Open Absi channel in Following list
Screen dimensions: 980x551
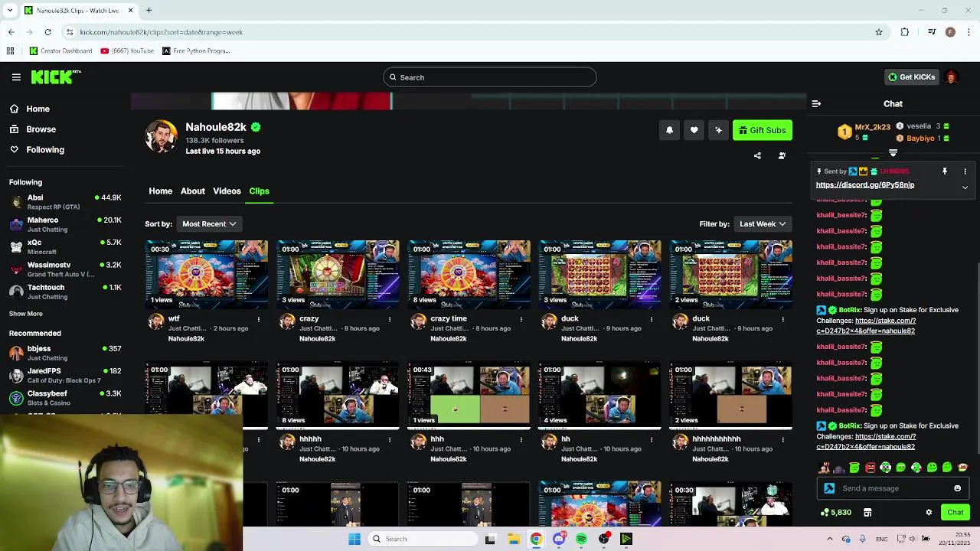(x=66, y=202)
